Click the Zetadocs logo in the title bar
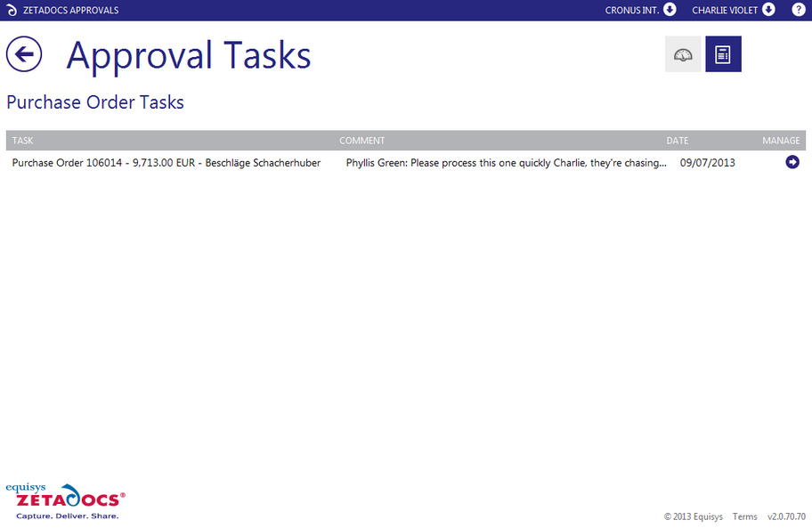 tap(12, 10)
